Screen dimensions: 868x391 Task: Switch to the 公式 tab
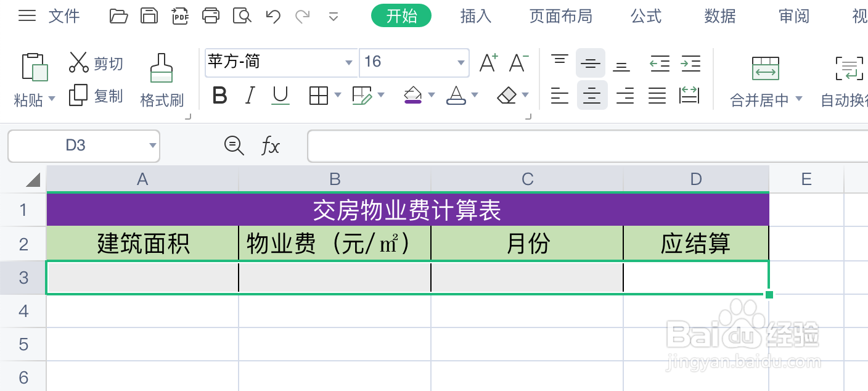(x=646, y=16)
